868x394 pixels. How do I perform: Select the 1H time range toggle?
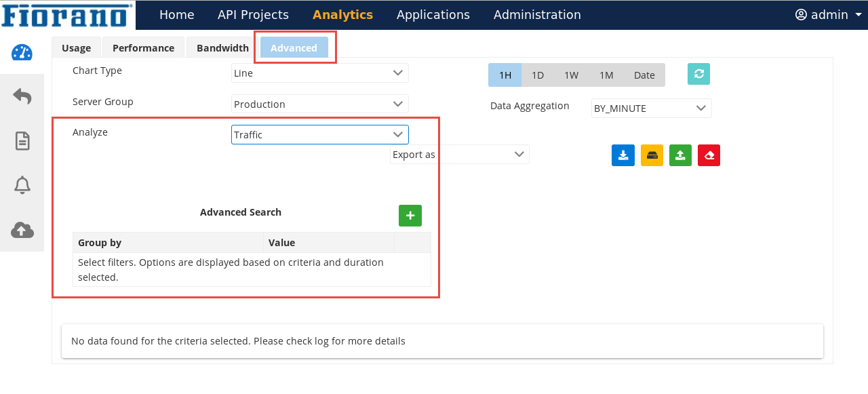coord(505,75)
